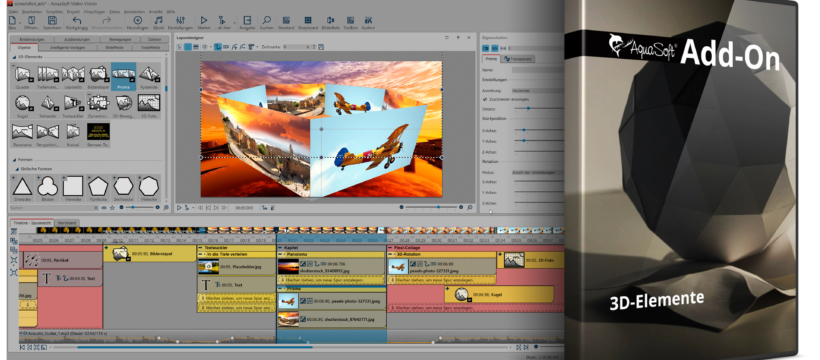
Task: Switch to Storyboard view in the toolbar
Action: [x=308, y=20]
